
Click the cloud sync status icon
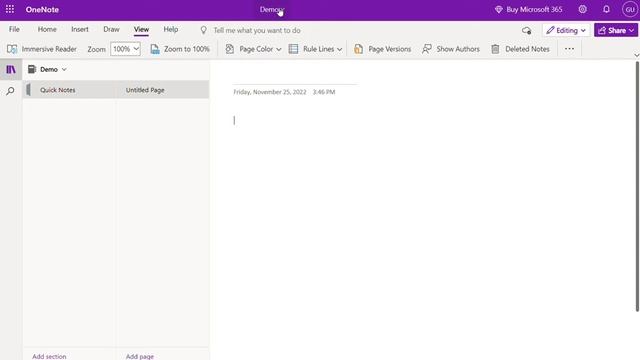pyautogui.click(x=527, y=31)
